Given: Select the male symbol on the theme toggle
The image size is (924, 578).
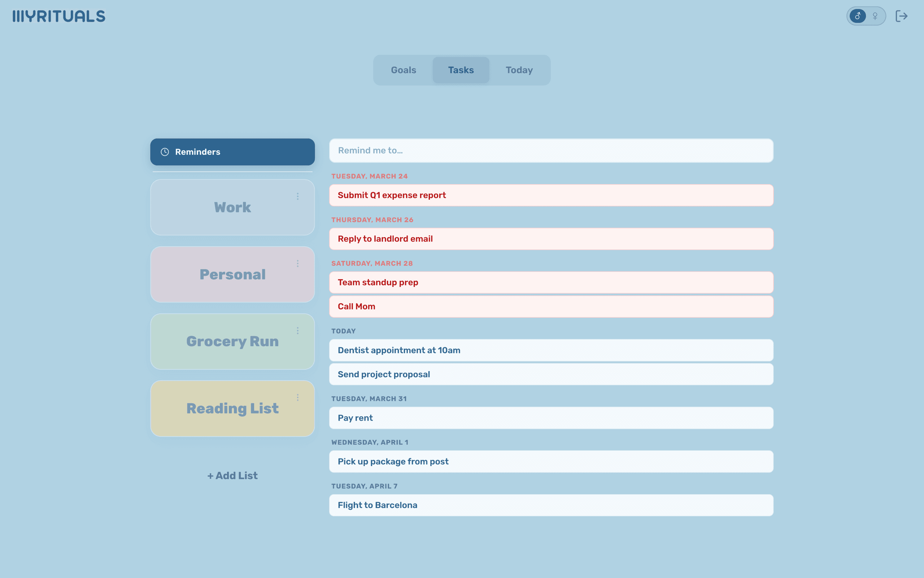Looking at the screenshot, I should click(857, 16).
